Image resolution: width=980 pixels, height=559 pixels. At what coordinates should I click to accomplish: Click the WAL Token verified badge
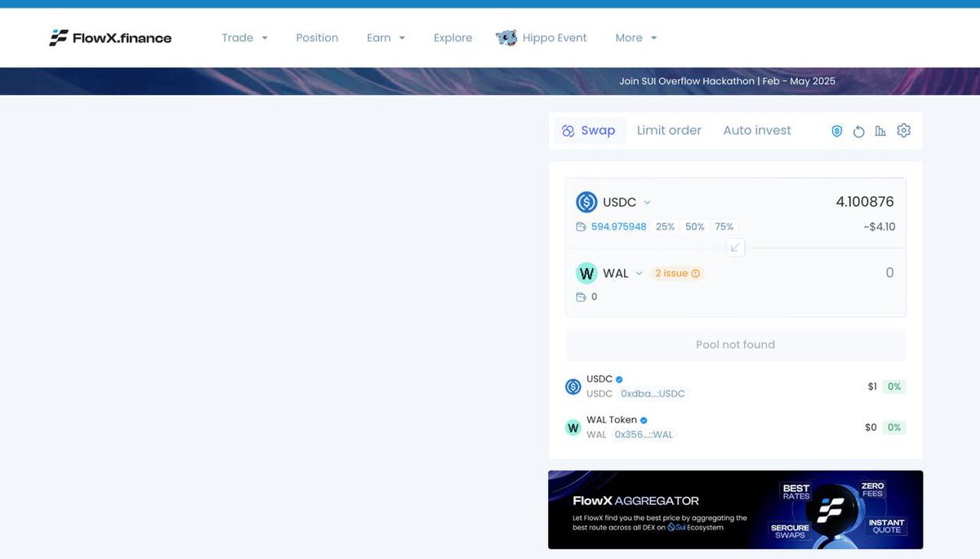(644, 420)
